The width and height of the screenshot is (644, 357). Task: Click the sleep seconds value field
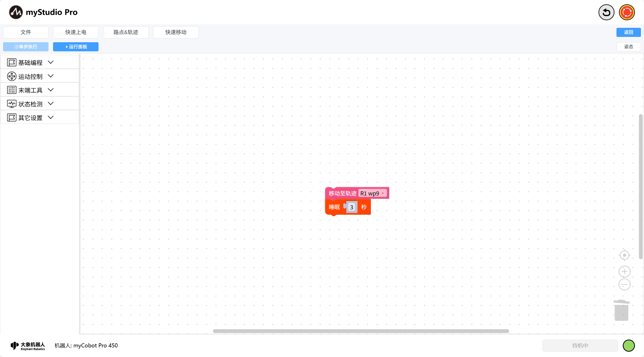tap(351, 207)
